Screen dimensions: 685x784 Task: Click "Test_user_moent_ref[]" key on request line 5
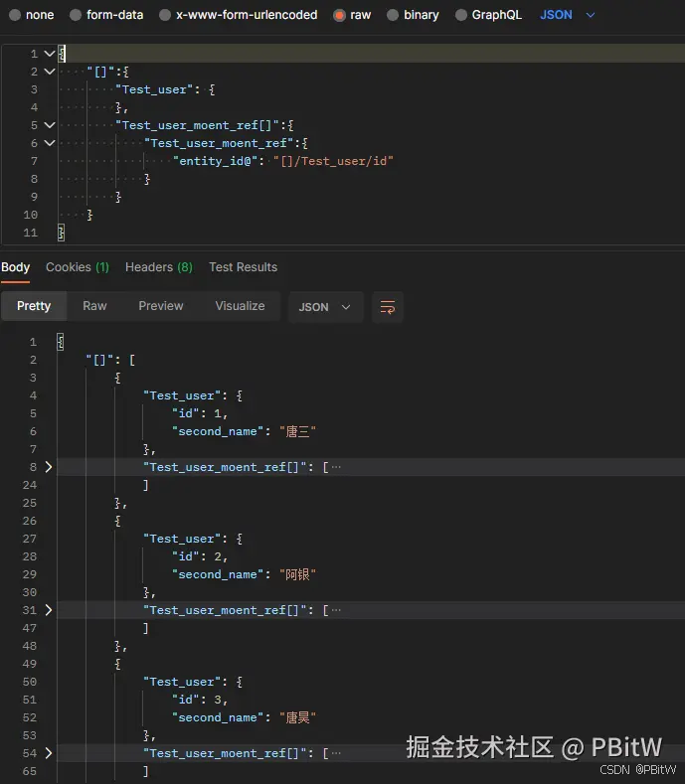click(x=197, y=125)
